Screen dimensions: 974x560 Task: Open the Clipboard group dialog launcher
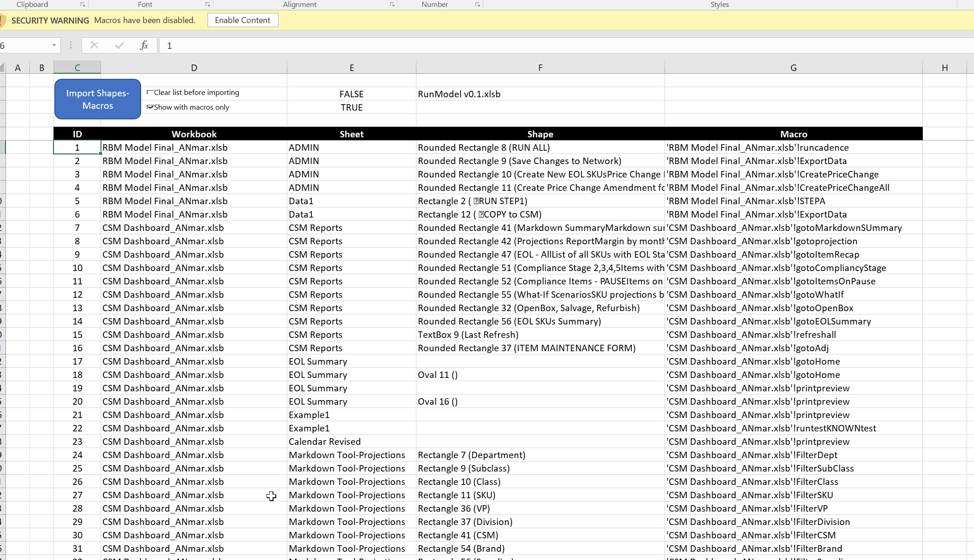(83, 5)
